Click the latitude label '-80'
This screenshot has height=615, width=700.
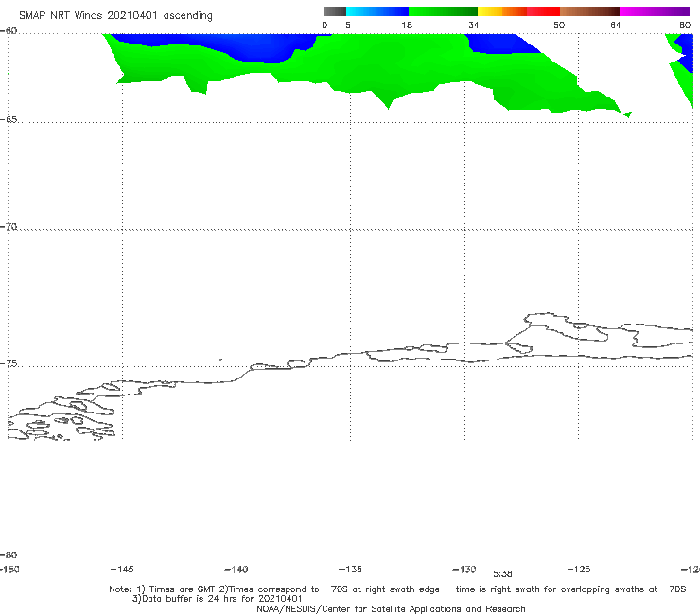point(9,554)
